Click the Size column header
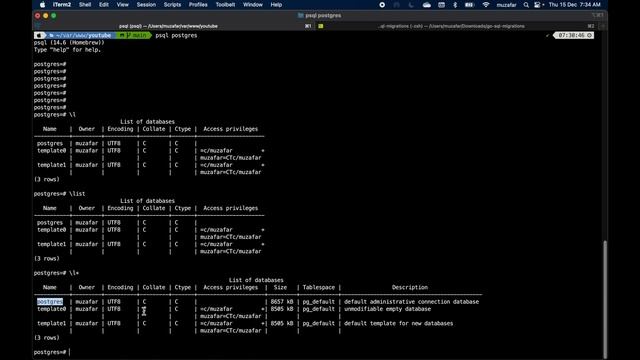The height and width of the screenshot is (360, 640). pyautogui.click(x=280, y=287)
